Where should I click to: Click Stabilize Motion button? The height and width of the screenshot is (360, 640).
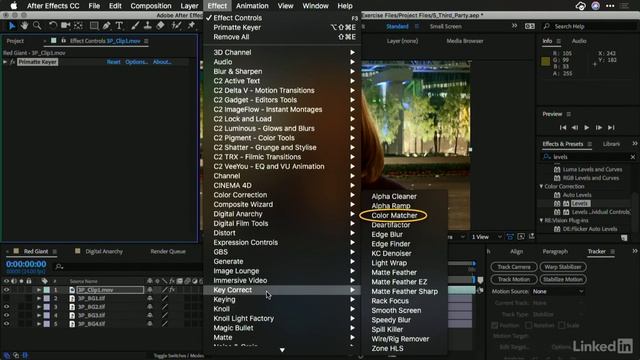tap(563, 280)
